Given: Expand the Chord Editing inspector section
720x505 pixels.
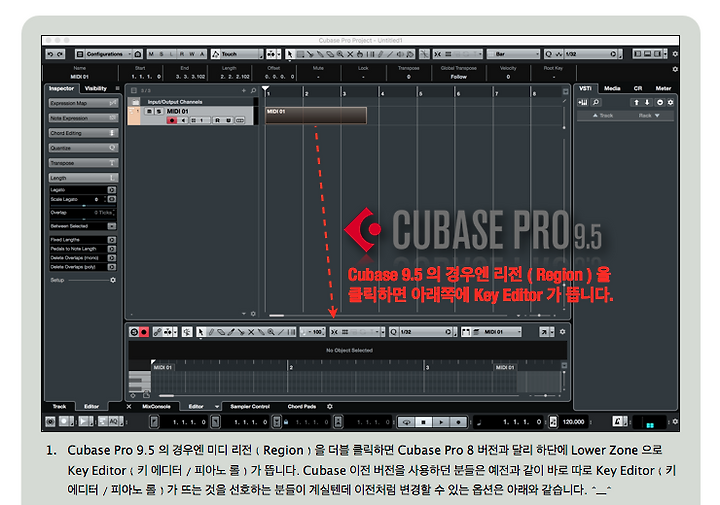Looking at the screenshot, I should click(x=84, y=133).
